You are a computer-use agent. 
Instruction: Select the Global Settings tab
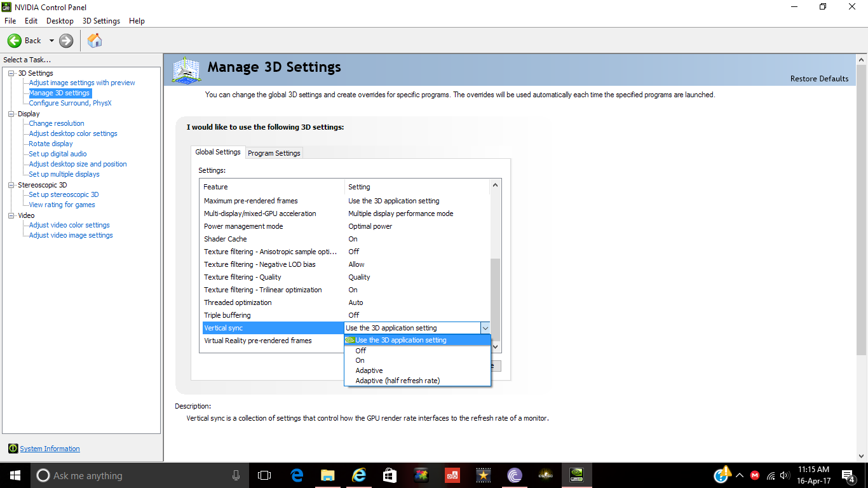click(x=218, y=152)
